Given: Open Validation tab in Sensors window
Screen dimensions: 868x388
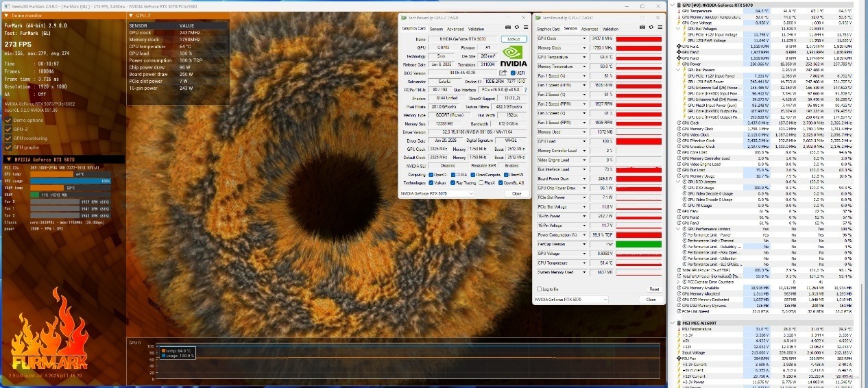Looking at the screenshot, I should click(610, 29).
